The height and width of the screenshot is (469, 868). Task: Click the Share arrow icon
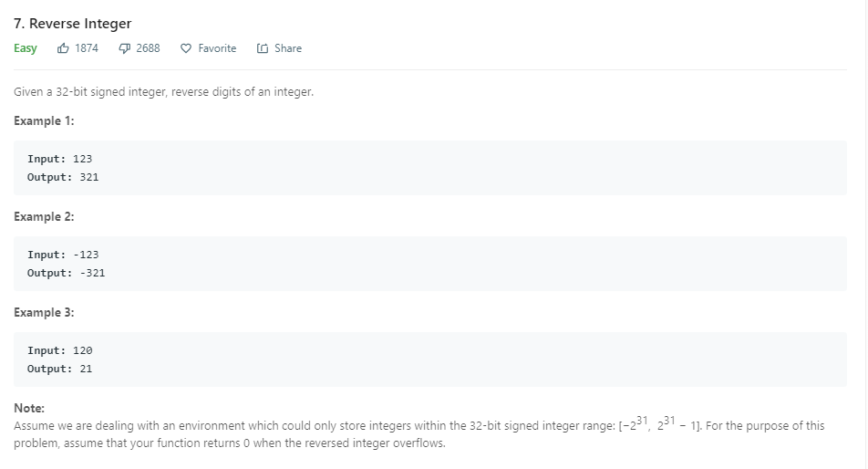pyautogui.click(x=263, y=48)
